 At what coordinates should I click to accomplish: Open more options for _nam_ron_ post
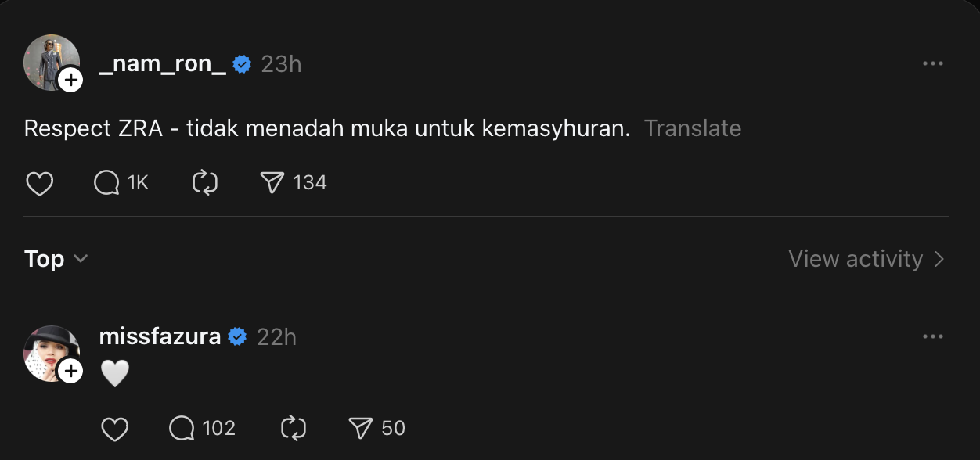[932, 64]
